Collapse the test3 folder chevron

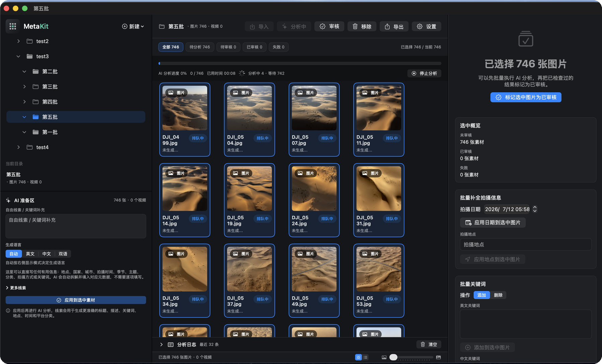coord(18,56)
